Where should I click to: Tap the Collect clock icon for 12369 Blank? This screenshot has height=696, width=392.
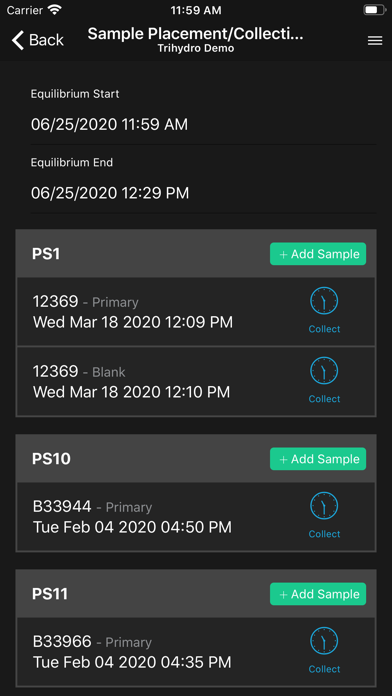(324, 371)
